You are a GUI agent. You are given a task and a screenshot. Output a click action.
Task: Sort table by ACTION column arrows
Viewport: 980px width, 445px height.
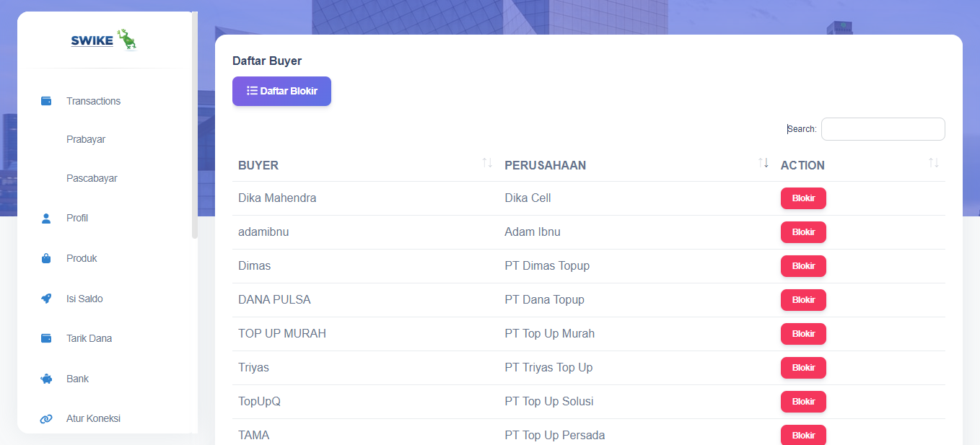934,164
